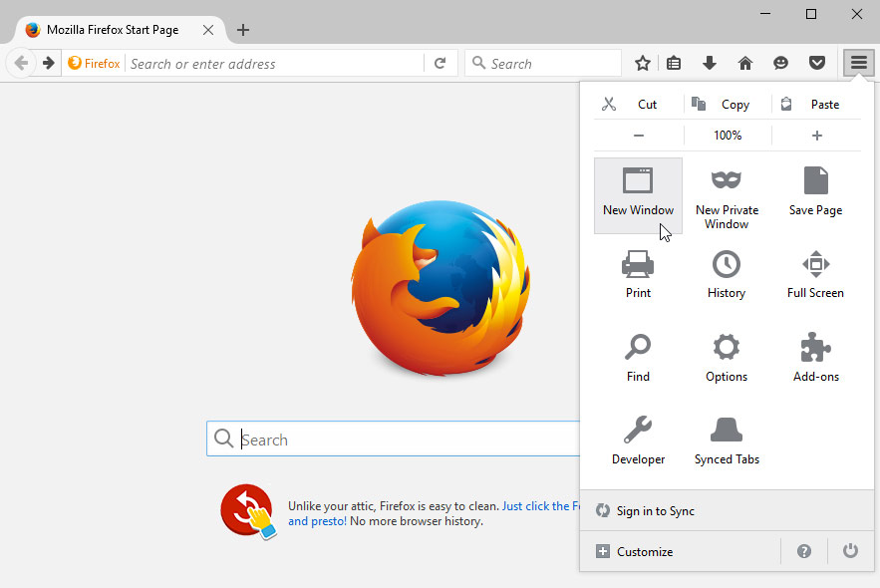Open the Add-ons manager
Screen dimensions: 880x588
tap(815, 359)
